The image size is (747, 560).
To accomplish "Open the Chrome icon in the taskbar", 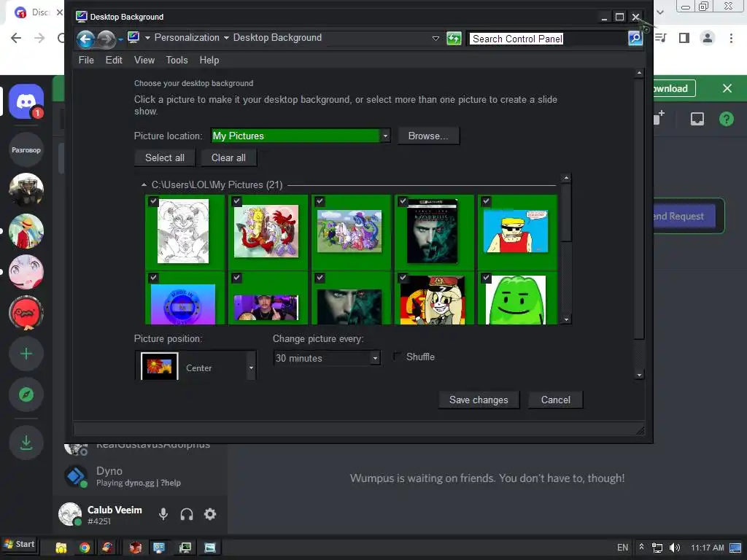I will click(x=85, y=548).
